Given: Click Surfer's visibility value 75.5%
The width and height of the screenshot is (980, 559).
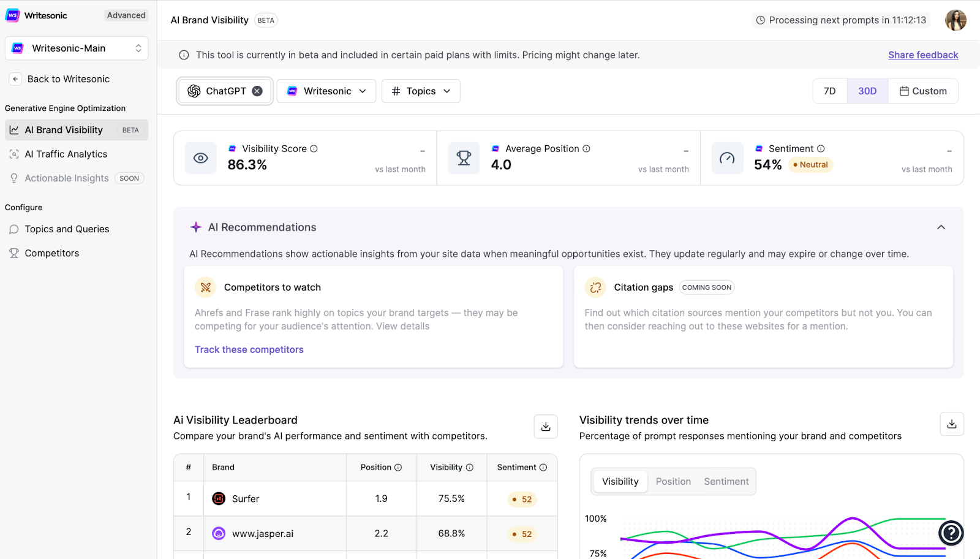Looking at the screenshot, I should 451,499.
